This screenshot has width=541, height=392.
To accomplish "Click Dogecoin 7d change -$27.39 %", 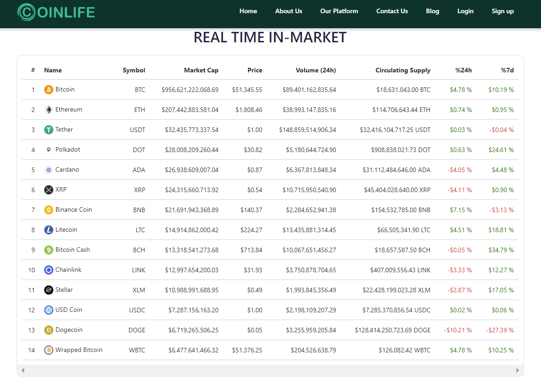I will click(x=500, y=330).
